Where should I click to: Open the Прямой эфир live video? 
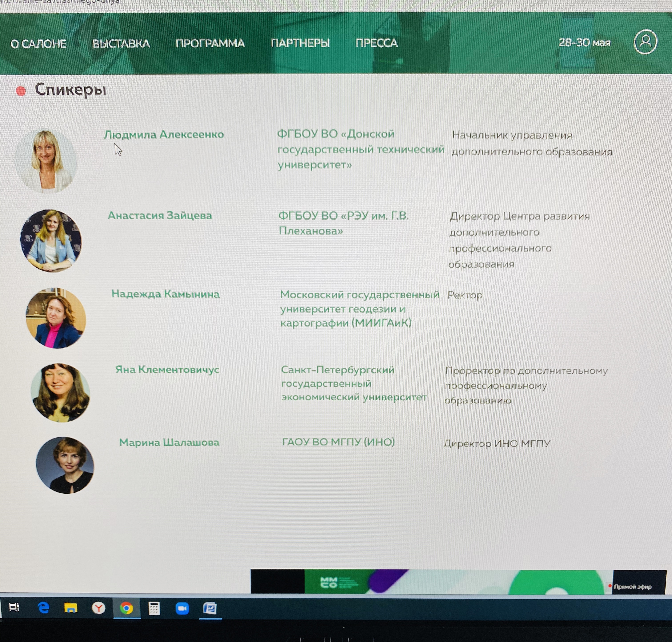tap(458, 582)
